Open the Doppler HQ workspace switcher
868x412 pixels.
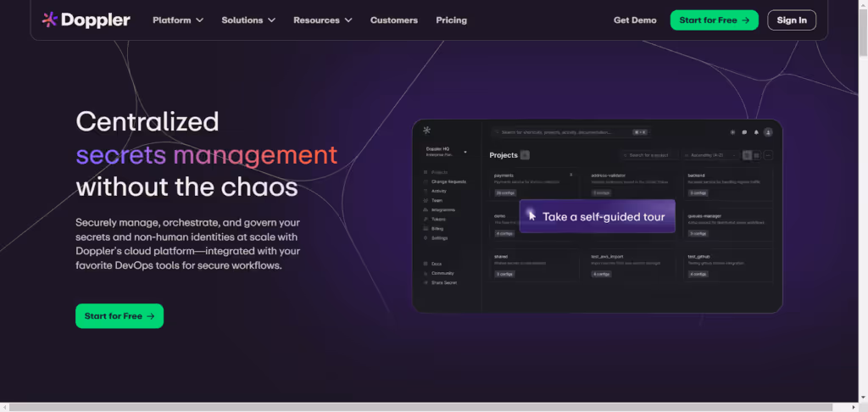point(446,152)
